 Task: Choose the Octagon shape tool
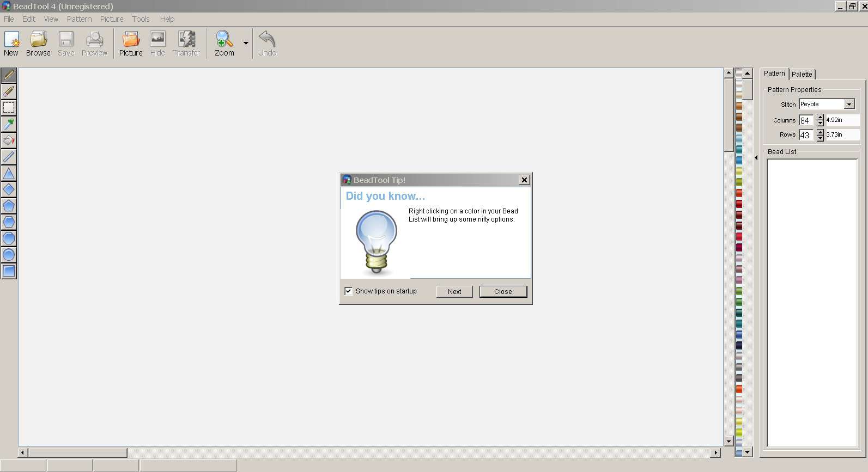pyautogui.click(x=9, y=238)
